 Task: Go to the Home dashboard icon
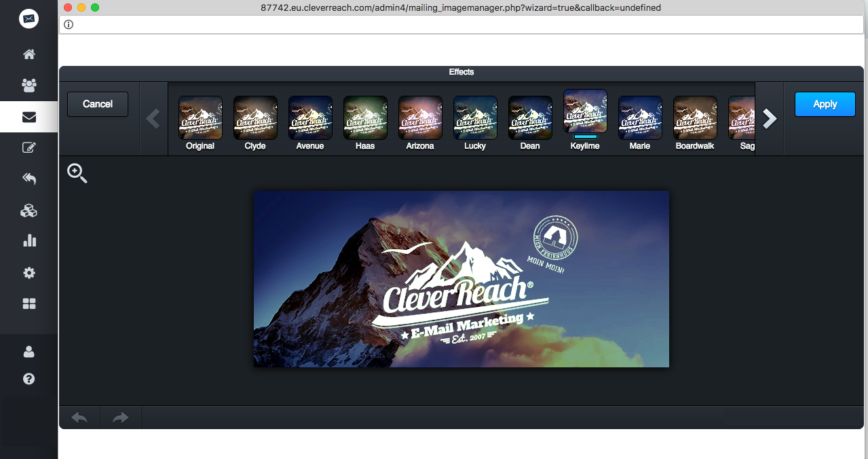(29, 54)
